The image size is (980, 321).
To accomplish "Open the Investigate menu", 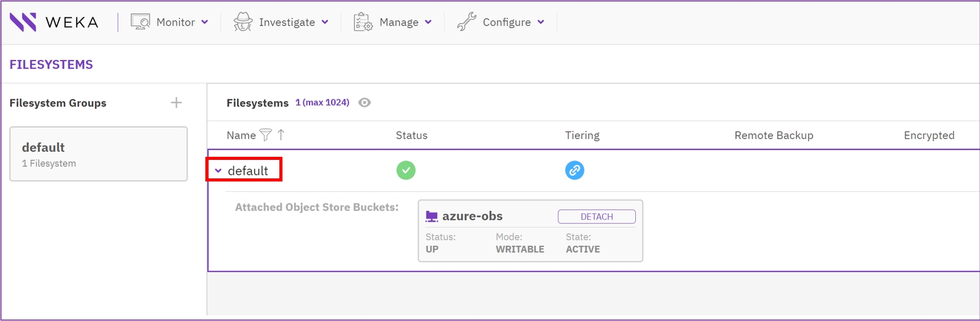I will coord(287,22).
